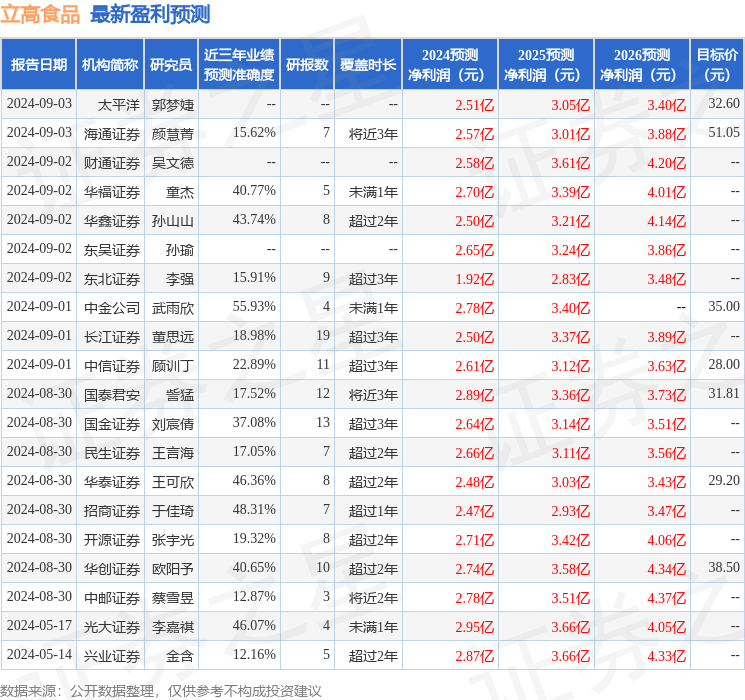
Task: Click the 最新盈利预测 title text
Action: pyautogui.click(x=150, y=14)
